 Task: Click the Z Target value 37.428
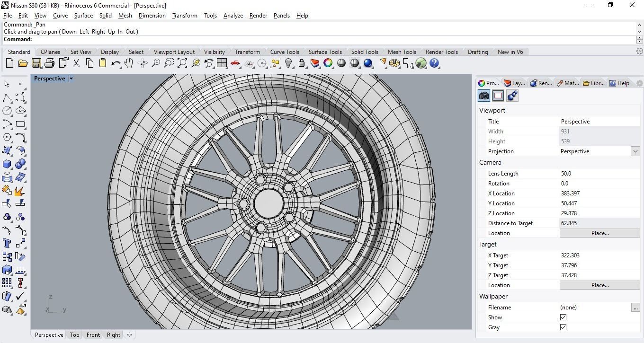click(x=599, y=275)
